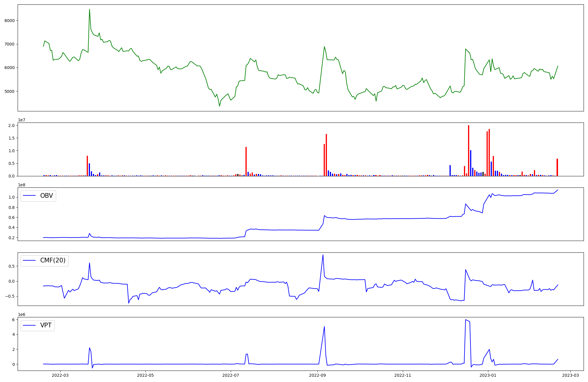Image resolution: width=588 pixels, height=382 pixels.
Task: Click the 1e7 volume scale label
Action: pyautogui.click(x=21, y=120)
